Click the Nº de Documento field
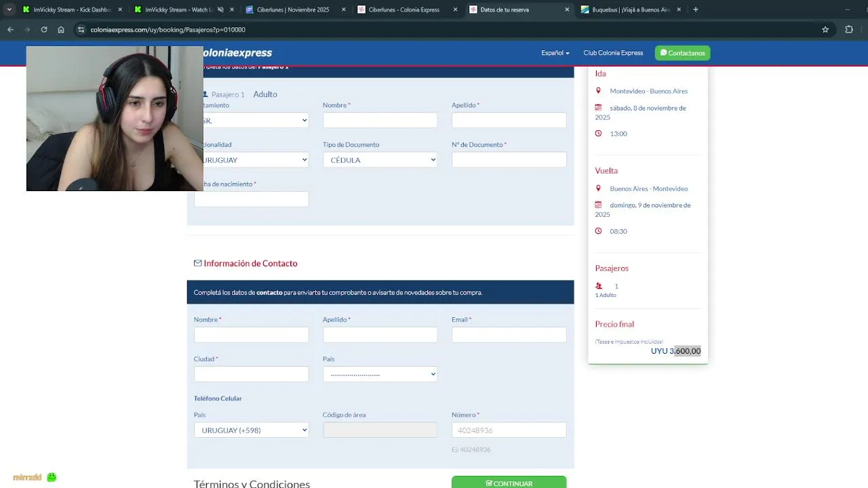The image size is (868, 488). [509, 159]
